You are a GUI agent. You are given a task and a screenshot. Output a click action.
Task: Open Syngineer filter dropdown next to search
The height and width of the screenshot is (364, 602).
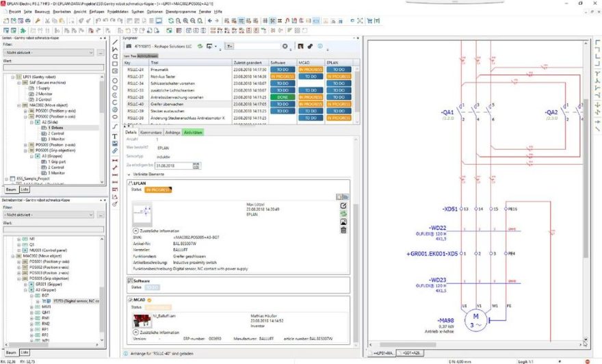click(x=229, y=46)
